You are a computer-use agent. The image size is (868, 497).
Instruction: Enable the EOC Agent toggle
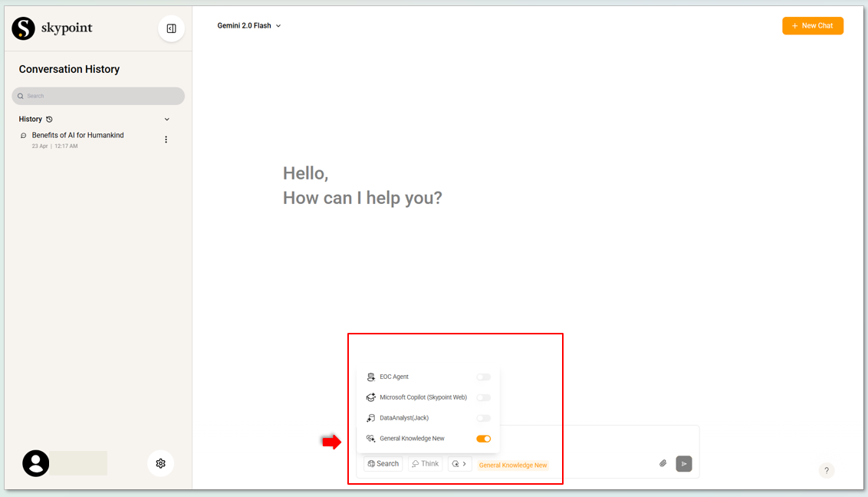(483, 377)
